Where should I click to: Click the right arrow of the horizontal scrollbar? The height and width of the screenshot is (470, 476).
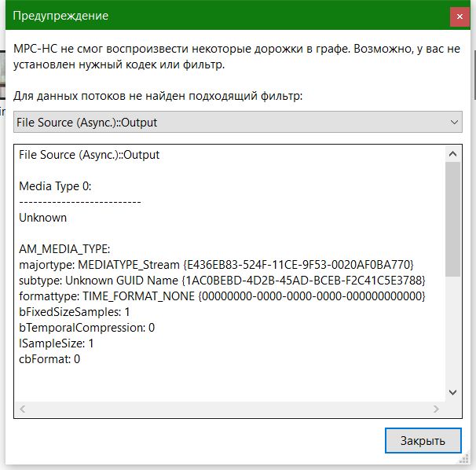point(436,409)
